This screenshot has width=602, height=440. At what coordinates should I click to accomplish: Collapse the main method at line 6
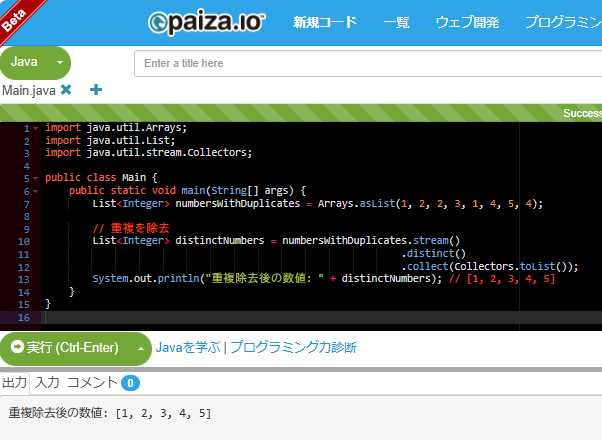tap(36, 191)
